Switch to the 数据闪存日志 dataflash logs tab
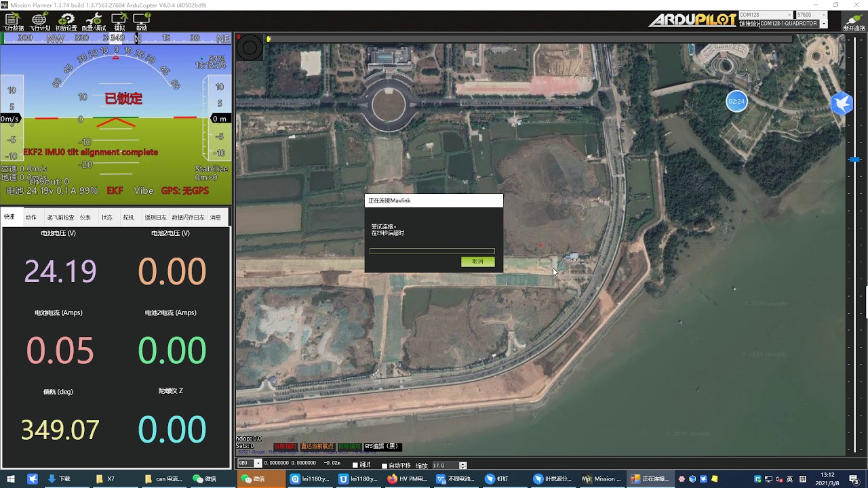This screenshot has width=868, height=488. 188,218
